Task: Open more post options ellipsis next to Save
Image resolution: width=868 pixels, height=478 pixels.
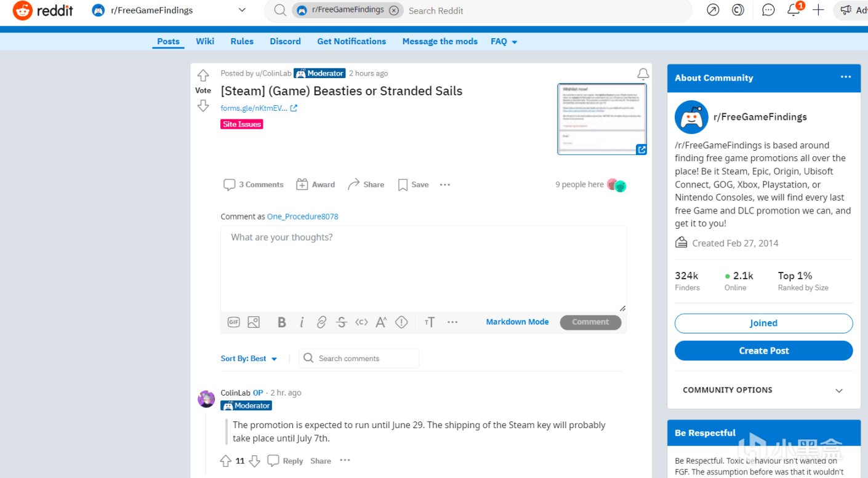Action: click(x=445, y=185)
